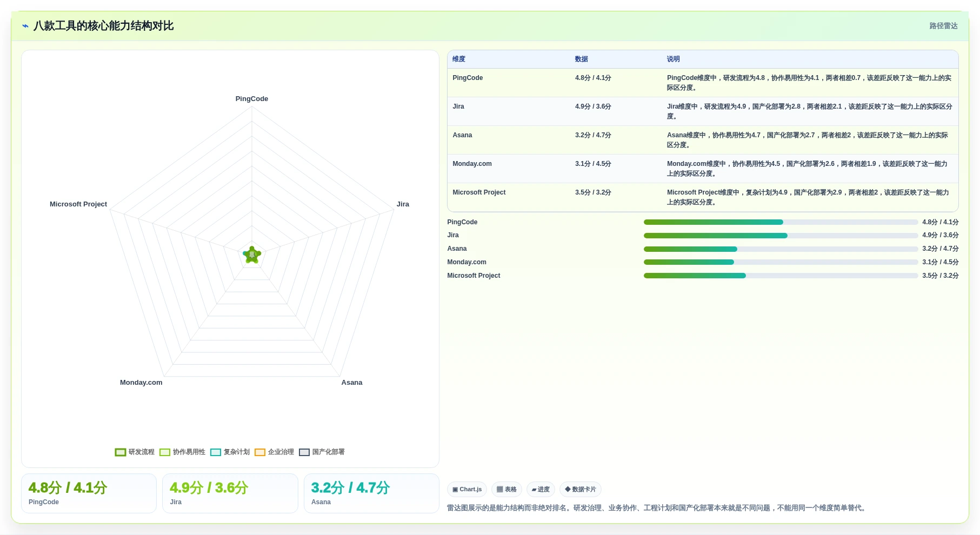Click the Monday.com label beside its progress bar
Viewport: 980px width, 535px height.
(x=466, y=262)
